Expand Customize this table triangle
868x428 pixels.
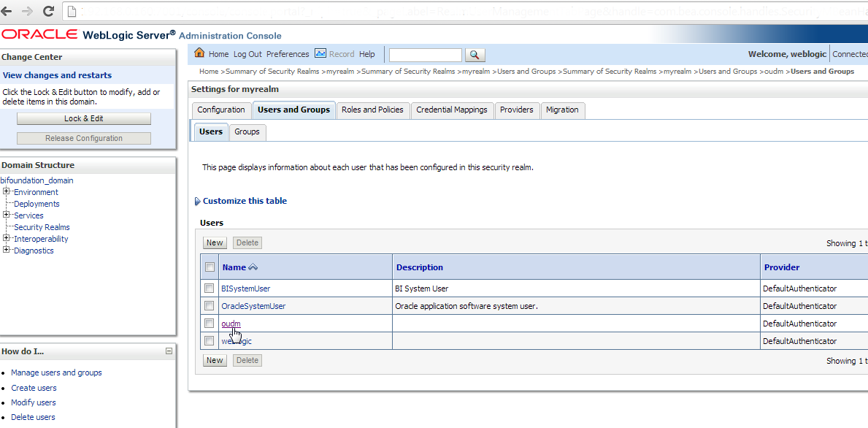point(198,202)
